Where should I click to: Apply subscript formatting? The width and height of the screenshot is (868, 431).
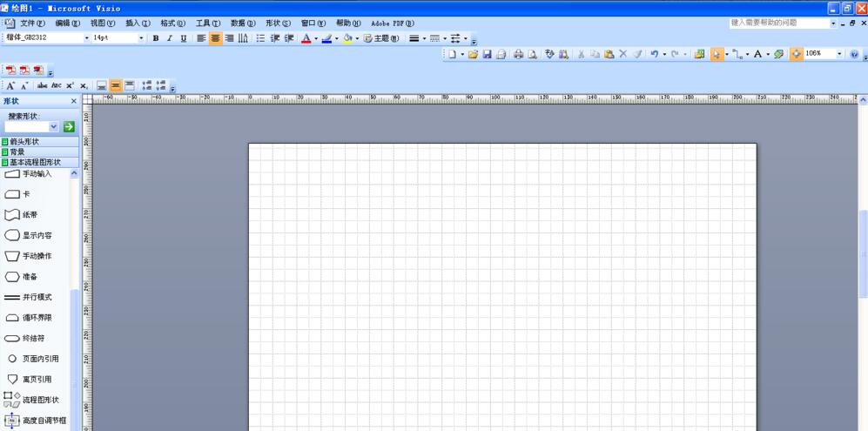(x=84, y=86)
